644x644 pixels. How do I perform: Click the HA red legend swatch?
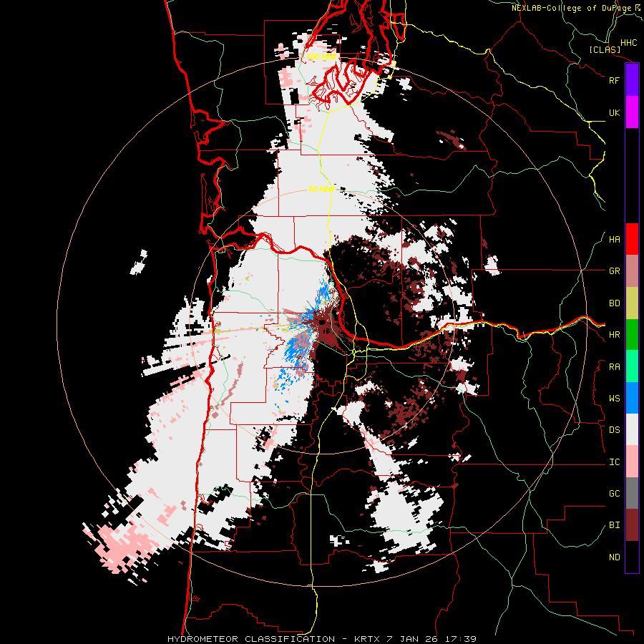coord(632,239)
